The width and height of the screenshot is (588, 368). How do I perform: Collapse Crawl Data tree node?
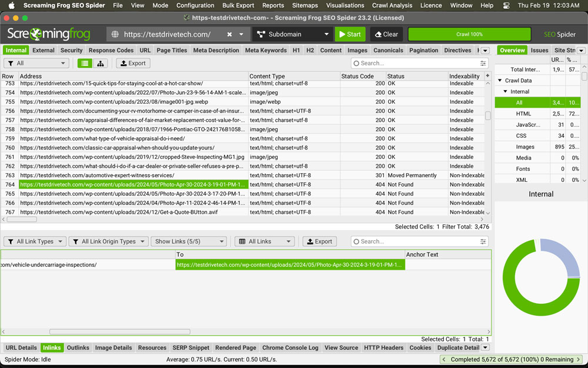pyautogui.click(x=500, y=80)
